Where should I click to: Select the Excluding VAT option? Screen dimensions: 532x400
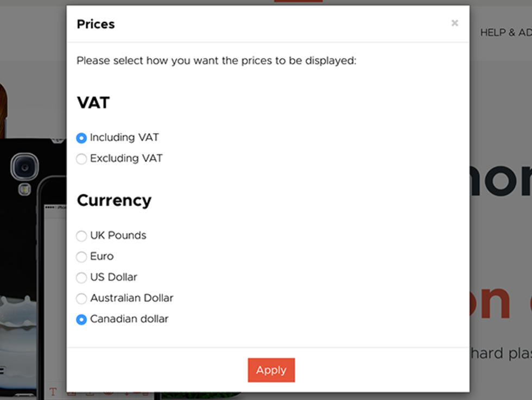click(81, 159)
